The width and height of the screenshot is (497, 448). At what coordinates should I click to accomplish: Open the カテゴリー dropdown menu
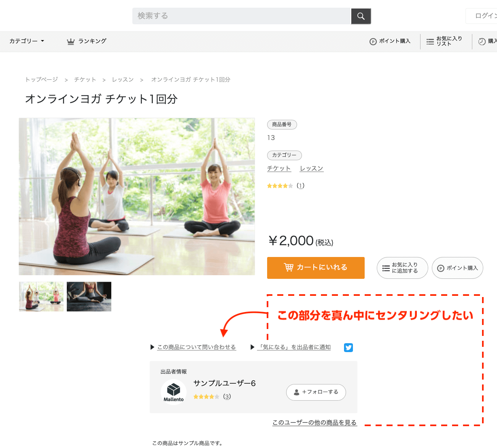coord(27,41)
